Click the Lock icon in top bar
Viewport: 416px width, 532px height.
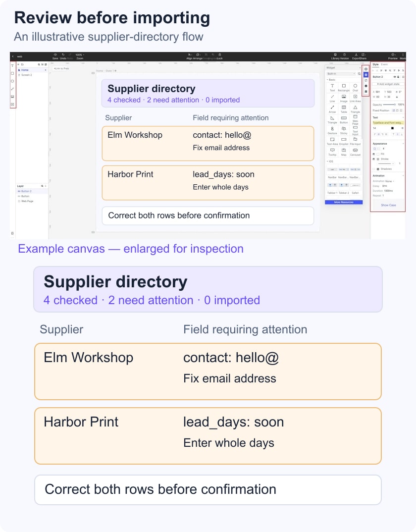[x=219, y=54]
